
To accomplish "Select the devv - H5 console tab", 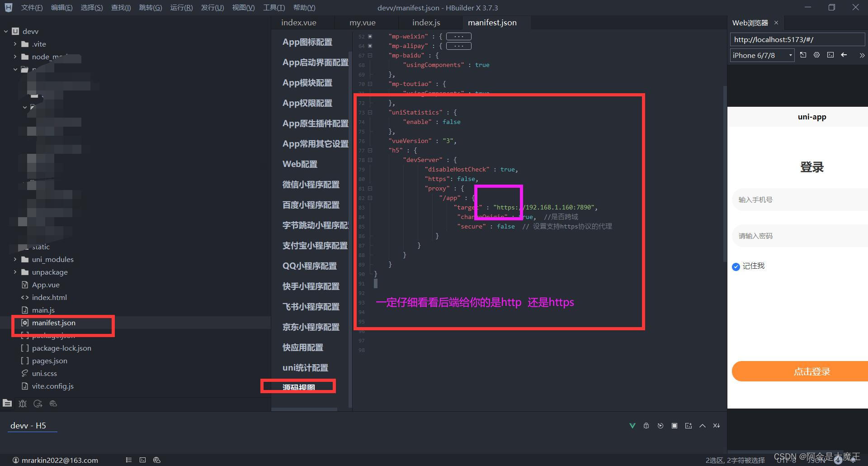I will tap(28, 425).
